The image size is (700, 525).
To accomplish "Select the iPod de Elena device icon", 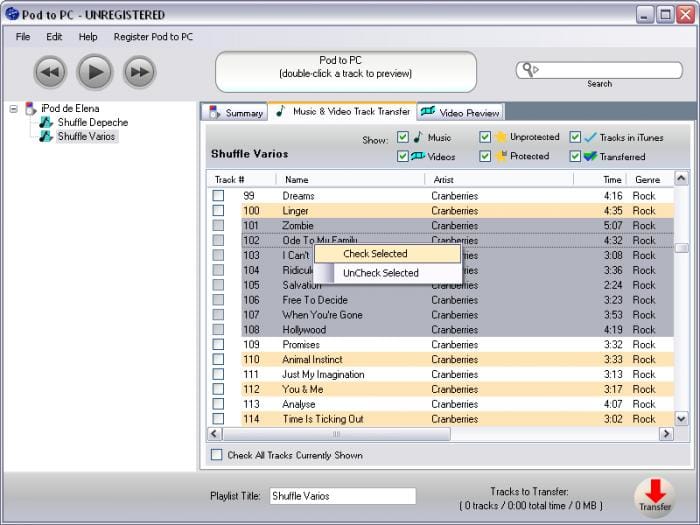I will click(30, 108).
